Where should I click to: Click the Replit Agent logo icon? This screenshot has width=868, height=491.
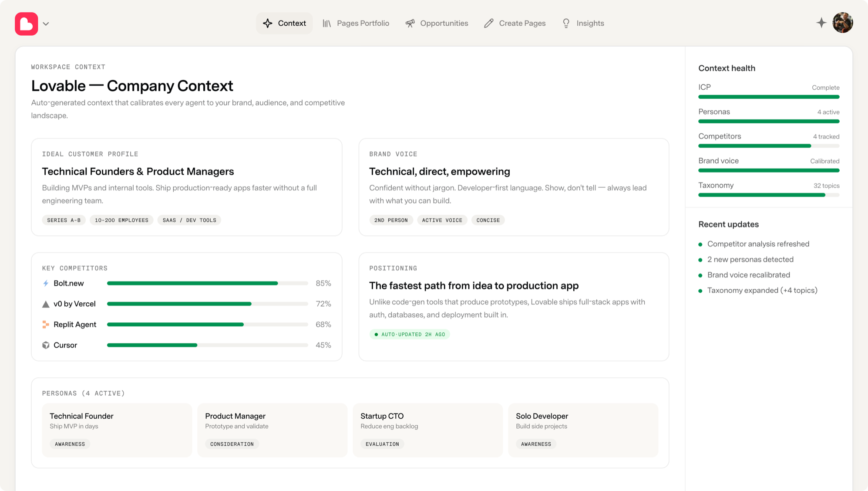coord(46,325)
